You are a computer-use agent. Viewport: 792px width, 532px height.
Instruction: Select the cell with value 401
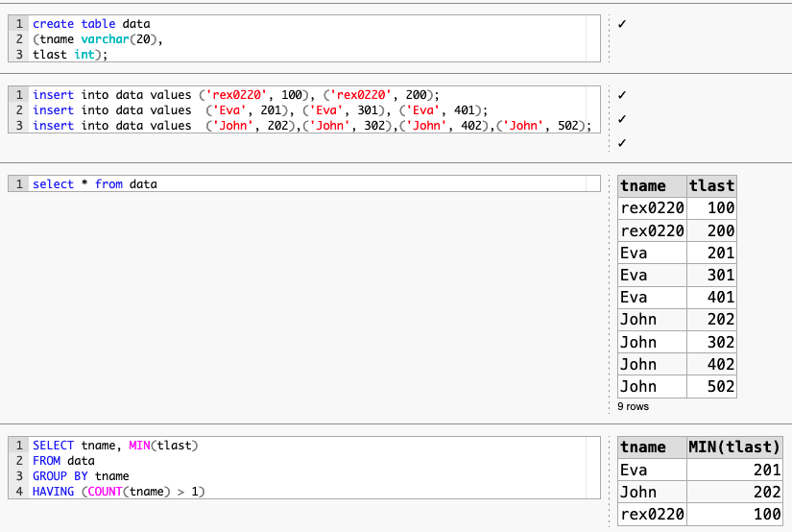(x=711, y=298)
